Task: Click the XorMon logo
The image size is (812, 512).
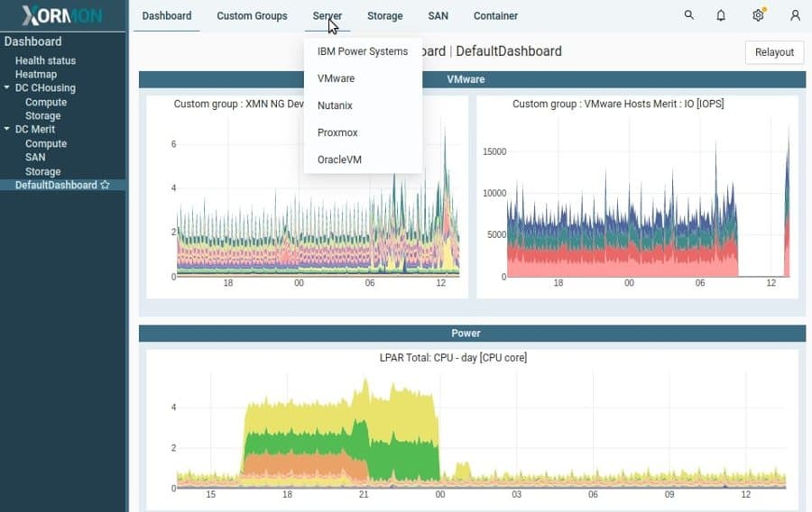Action: click(62, 15)
